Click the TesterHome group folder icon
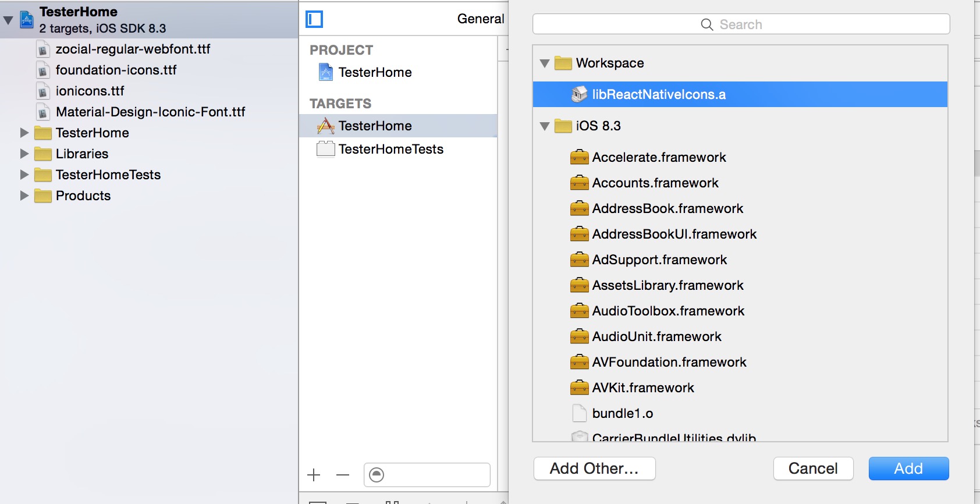The image size is (980, 504). coord(43,133)
